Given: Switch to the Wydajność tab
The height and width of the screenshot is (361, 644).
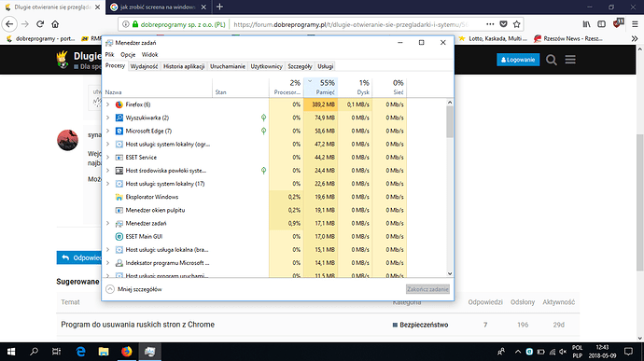Looking at the screenshot, I should [144, 66].
